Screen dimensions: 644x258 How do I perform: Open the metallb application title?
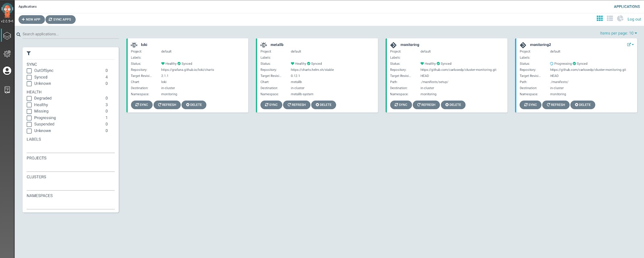tap(277, 45)
